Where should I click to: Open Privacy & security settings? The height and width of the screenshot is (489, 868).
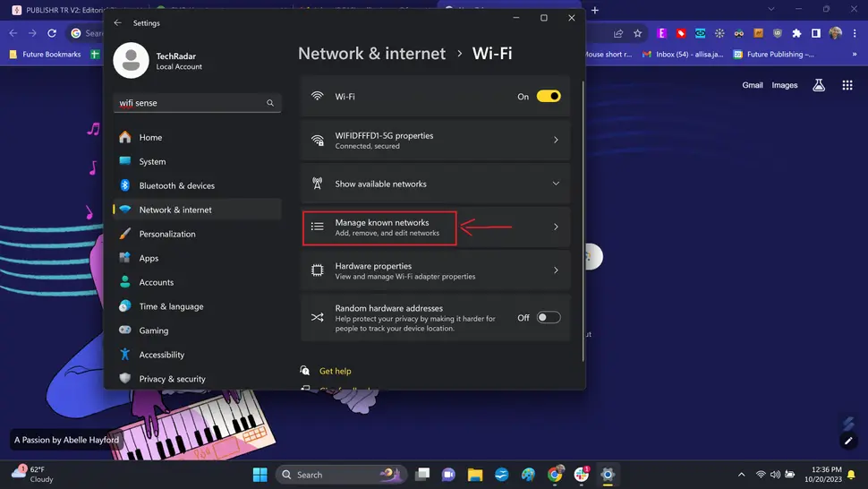(x=197, y=379)
